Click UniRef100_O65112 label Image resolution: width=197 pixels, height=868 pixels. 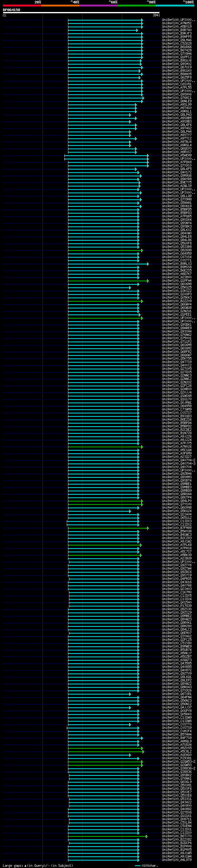click(x=176, y=518)
